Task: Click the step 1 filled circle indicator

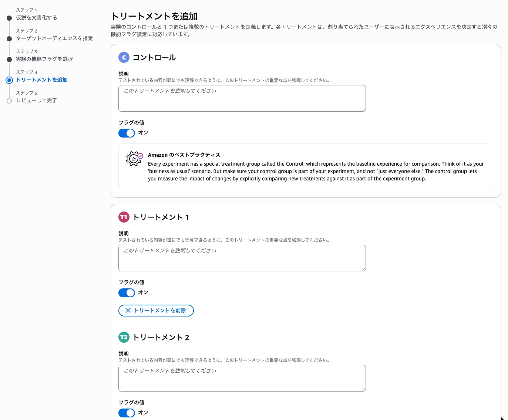Action: pos(9,18)
